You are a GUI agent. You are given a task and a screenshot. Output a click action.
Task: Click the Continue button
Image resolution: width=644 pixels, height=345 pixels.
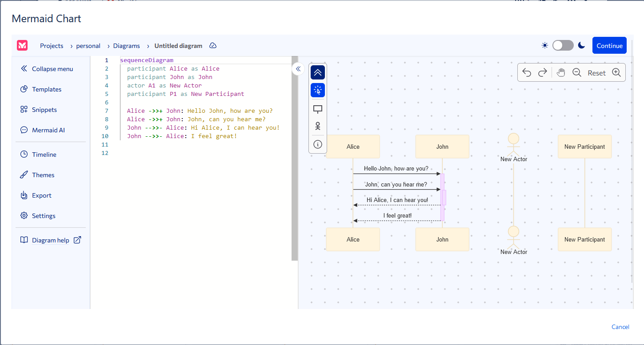[x=609, y=45]
